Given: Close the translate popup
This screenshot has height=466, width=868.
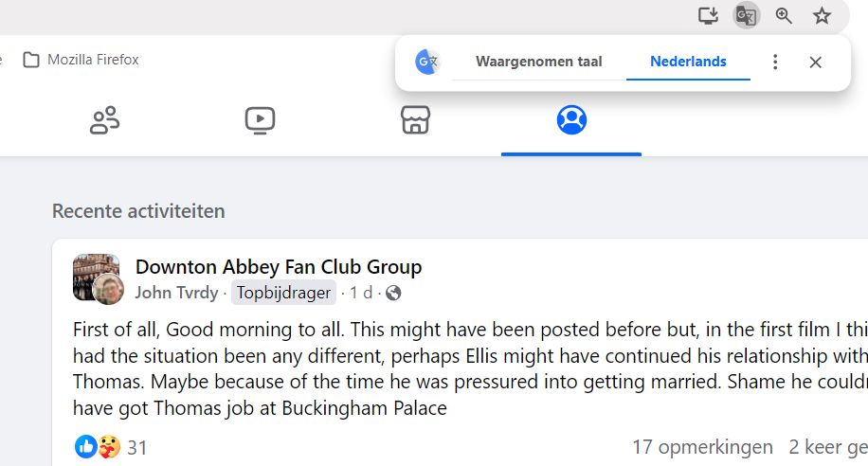Looking at the screenshot, I should 815,63.
